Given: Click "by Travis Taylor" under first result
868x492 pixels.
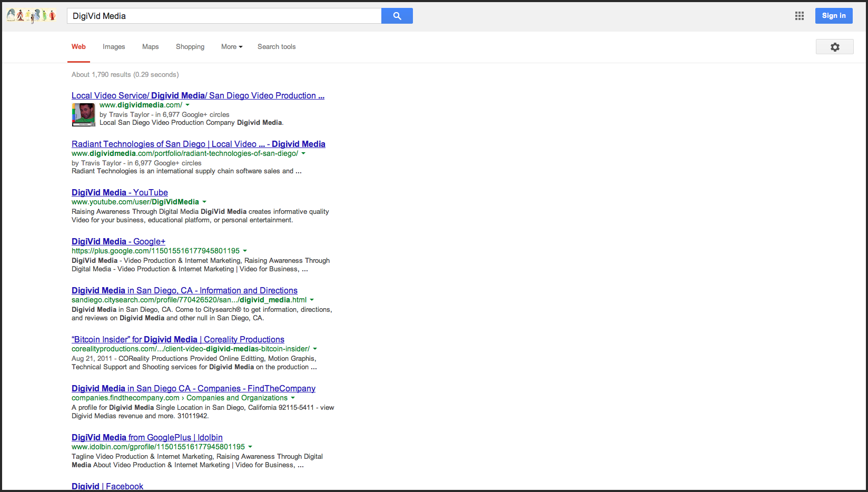Looking at the screenshot, I should click(124, 114).
